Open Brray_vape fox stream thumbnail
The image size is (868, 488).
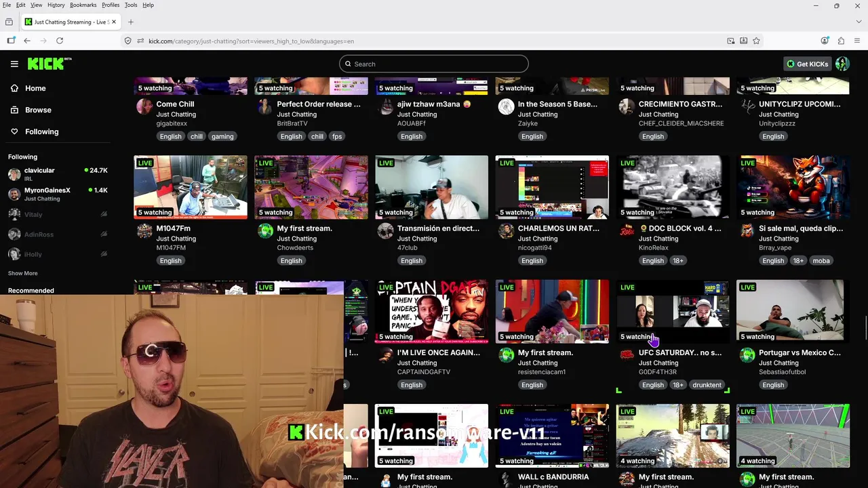tap(793, 187)
